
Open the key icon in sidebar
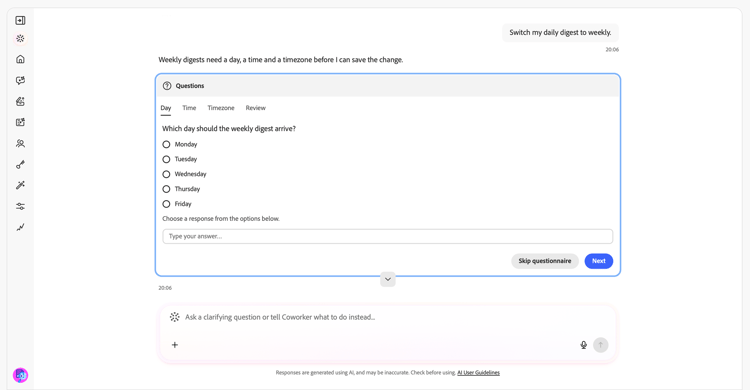(20, 165)
